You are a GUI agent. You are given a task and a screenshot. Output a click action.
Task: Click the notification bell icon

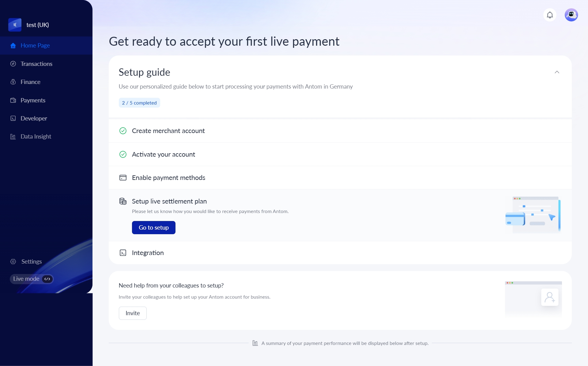click(x=550, y=15)
